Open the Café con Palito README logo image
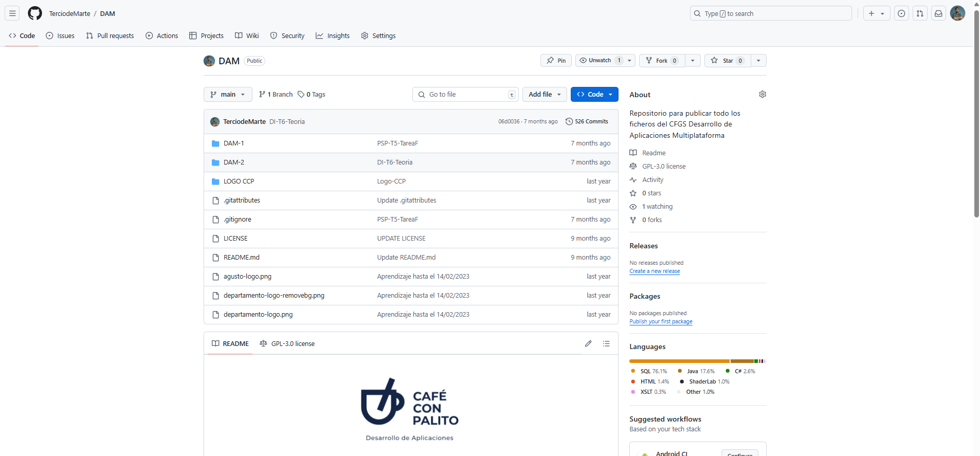Image resolution: width=980 pixels, height=456 pixels. click(410, 410)
